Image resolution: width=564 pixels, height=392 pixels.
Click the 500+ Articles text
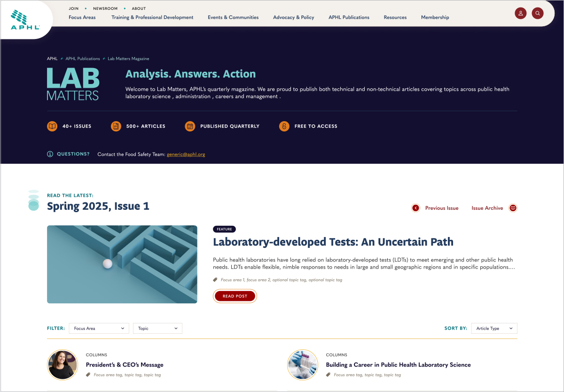(x=146, y=126)
